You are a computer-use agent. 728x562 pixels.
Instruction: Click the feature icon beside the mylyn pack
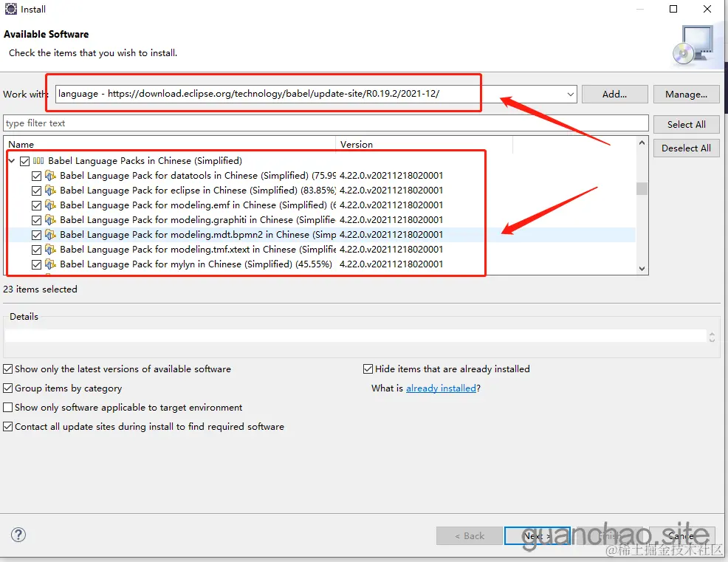(50, 264)
